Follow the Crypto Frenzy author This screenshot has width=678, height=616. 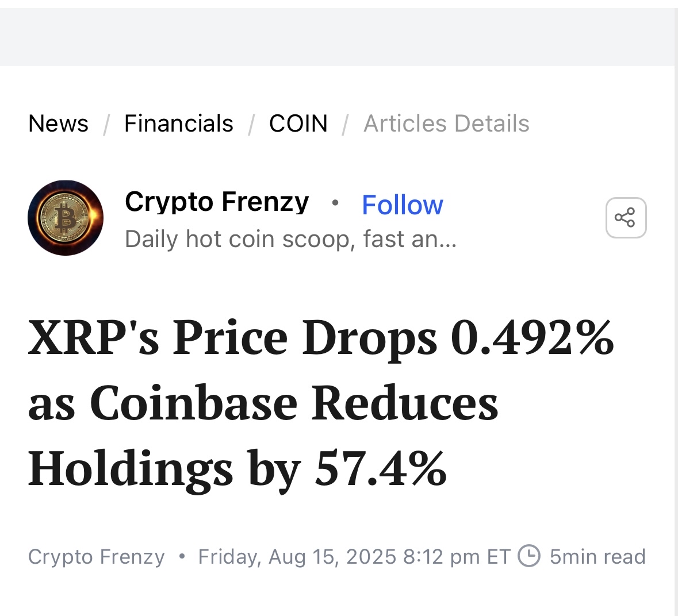pyautogui.click(x=402, y=205)
